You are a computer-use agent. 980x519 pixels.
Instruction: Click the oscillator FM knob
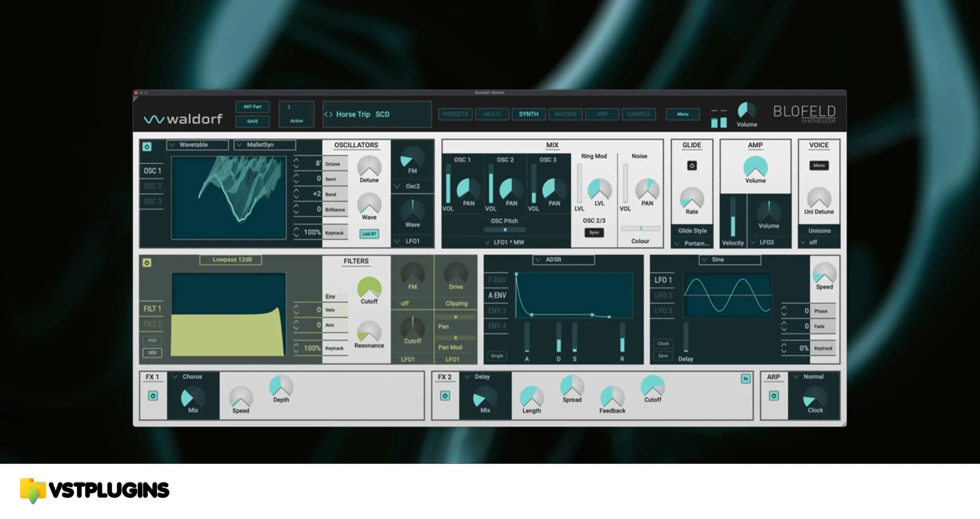[x=412, y=158]
